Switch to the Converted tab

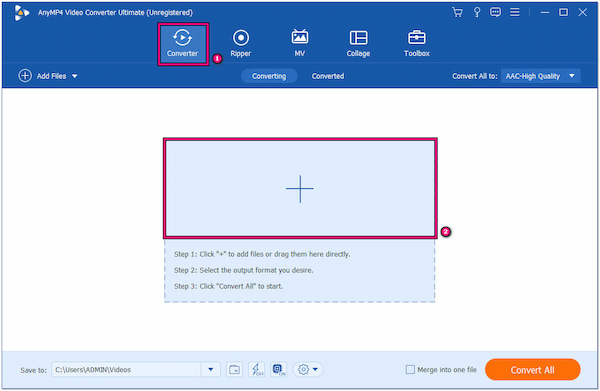[x=328, y=76]
